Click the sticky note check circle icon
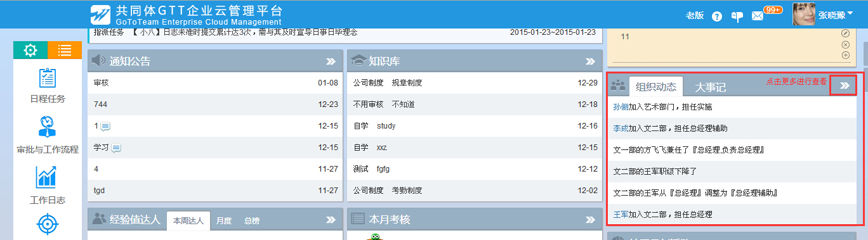The height and width of the screenshot is (240, 868). (845, 33)
